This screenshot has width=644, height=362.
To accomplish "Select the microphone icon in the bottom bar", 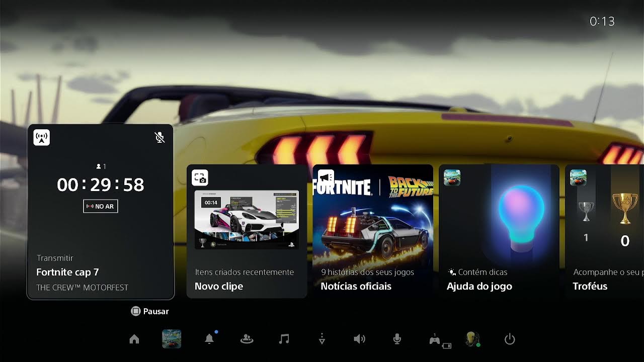I will coord(397,339).
